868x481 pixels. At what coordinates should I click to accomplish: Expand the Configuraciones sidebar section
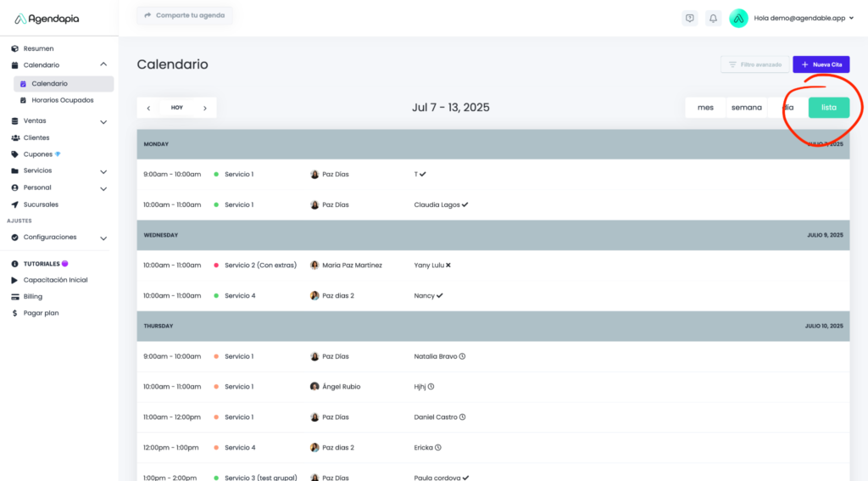click(x=103, y=238)
